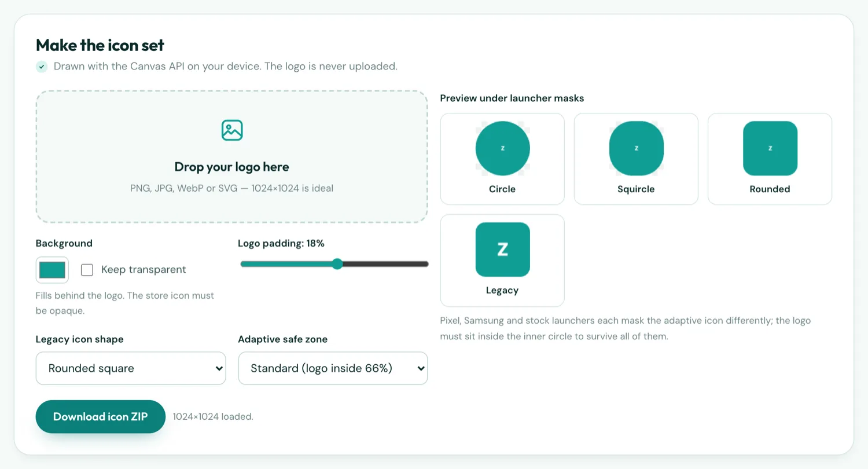Click the 'Fills behind the logo' help text
868x469 pixels.
click(x=125, y=303)
